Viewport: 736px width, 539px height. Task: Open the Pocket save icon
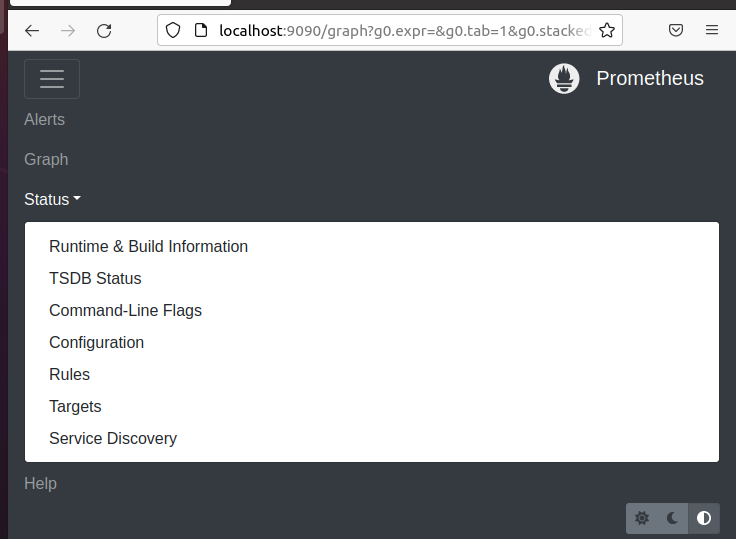675,31
